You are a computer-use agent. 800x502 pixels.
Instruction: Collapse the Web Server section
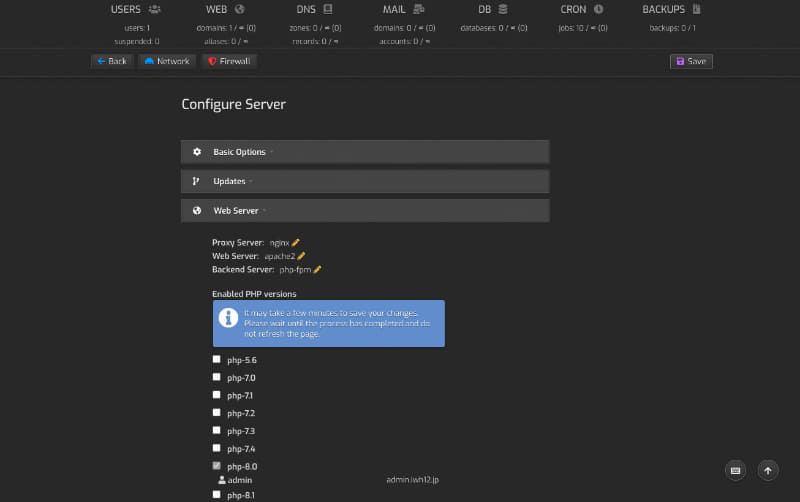click(x=365, y=211)
